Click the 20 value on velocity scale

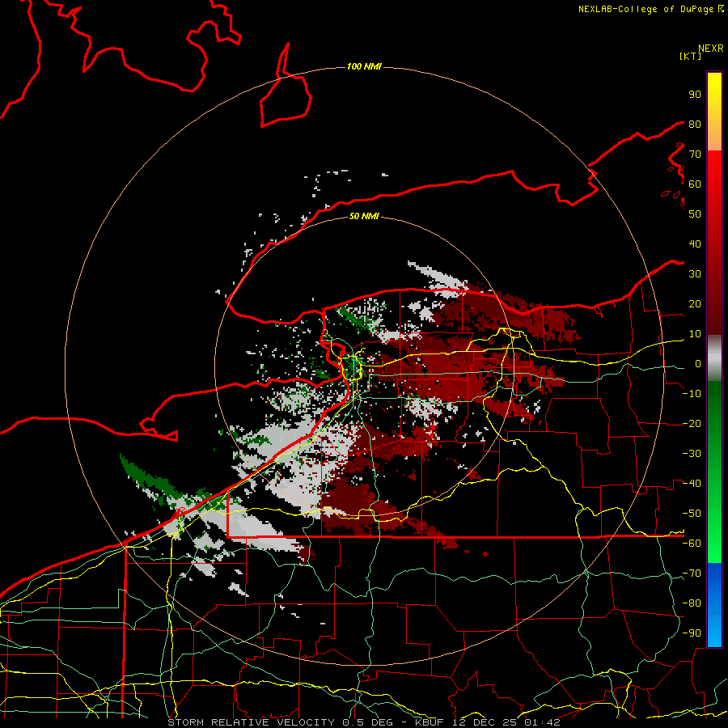pyautogui.click(x=695, y=303)
